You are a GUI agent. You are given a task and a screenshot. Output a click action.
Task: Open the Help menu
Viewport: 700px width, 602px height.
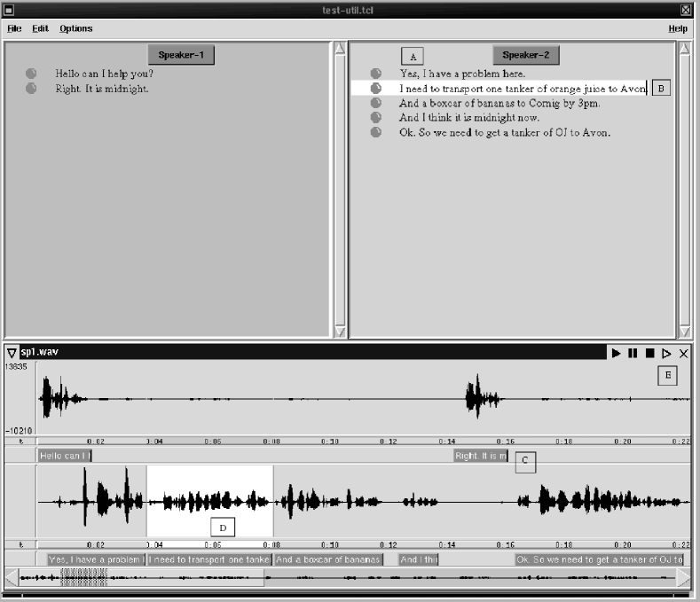pyautogui.click(x=678, y=28)
